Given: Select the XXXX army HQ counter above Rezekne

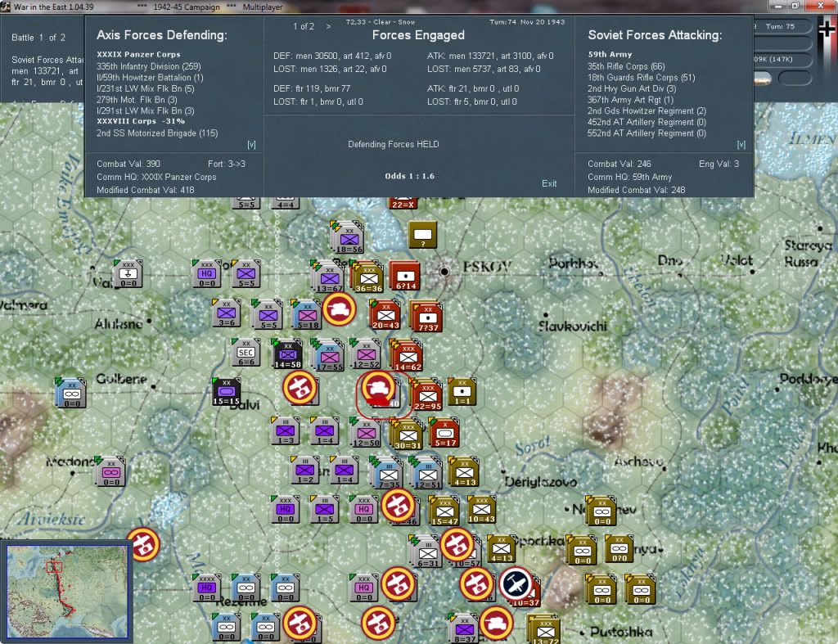Looking at the screenshot, I should coord(206,588).
